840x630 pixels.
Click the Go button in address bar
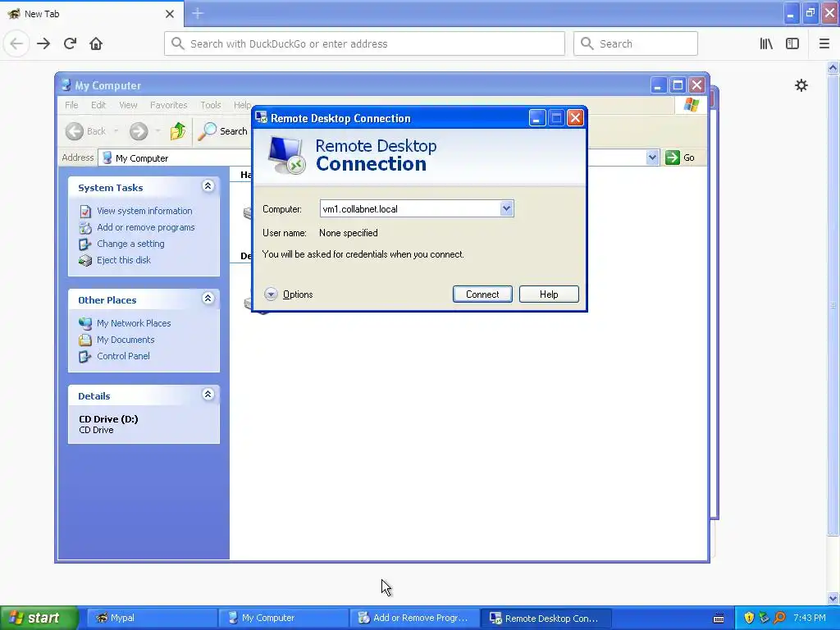(x=680, y=157)
